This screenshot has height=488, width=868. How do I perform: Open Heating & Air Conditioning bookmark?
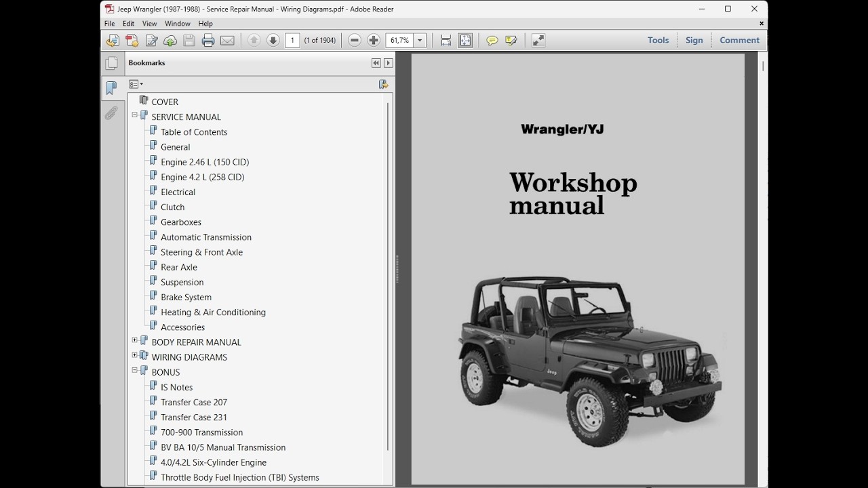click(x=213, y=312)
